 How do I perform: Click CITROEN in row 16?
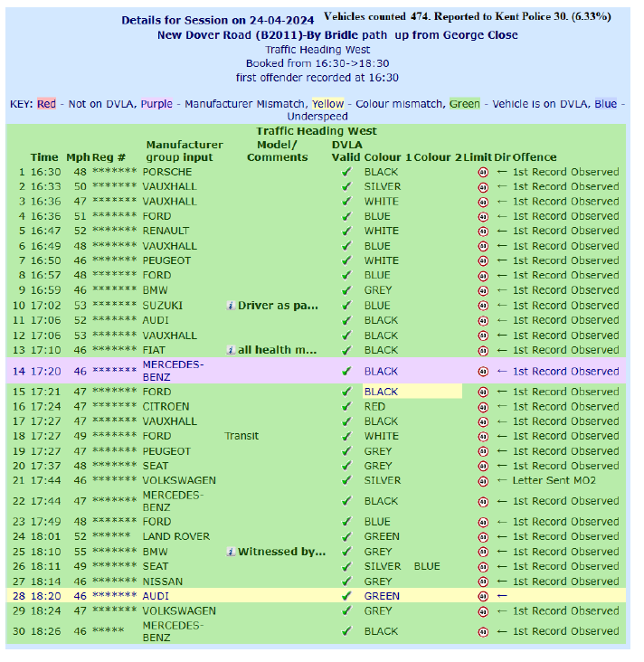click(166, 406)
